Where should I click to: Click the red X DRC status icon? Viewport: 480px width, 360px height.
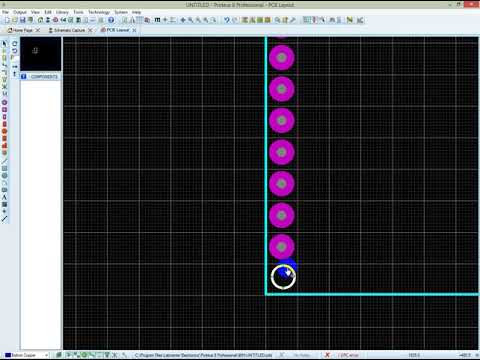(x=327, y=355)
